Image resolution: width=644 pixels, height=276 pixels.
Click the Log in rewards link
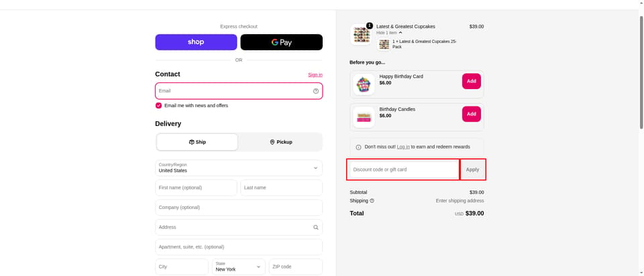403,147
